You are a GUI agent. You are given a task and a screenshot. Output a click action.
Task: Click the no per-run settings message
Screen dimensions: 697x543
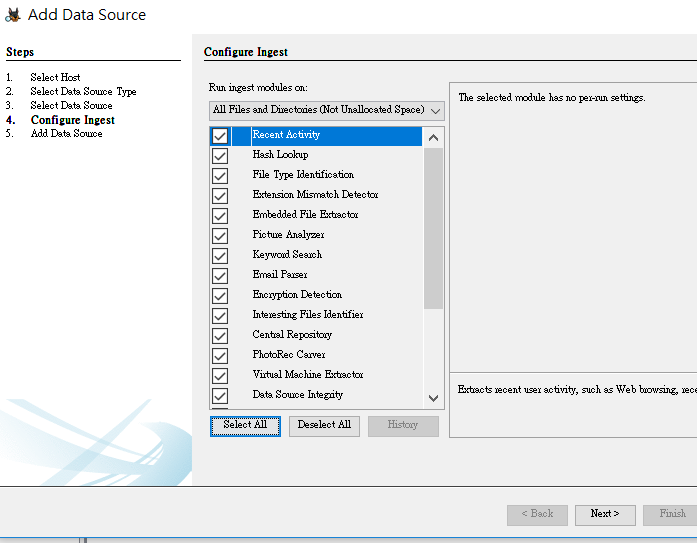(x=552, y=98)
